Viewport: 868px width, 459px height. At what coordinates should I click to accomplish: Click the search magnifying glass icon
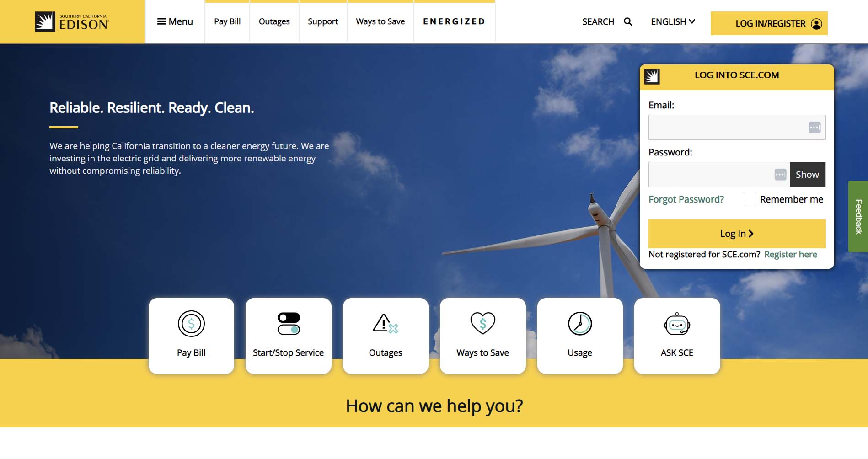point(628,22)
